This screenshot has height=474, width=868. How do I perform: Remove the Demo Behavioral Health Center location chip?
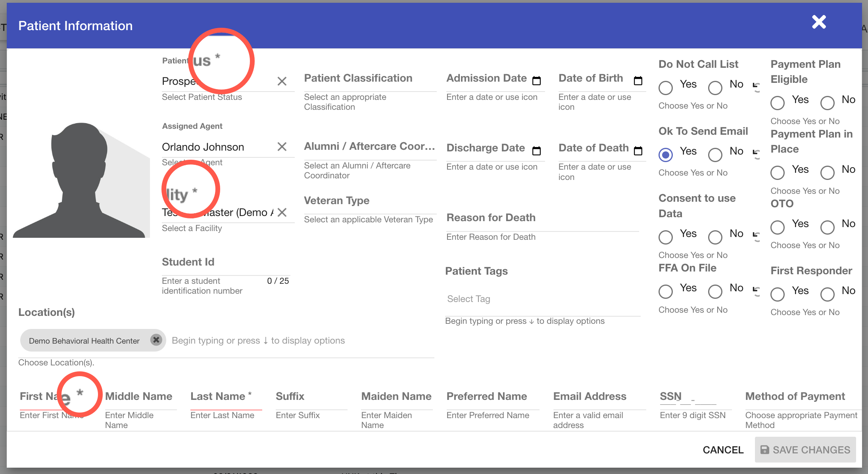(x=156, y=340)
